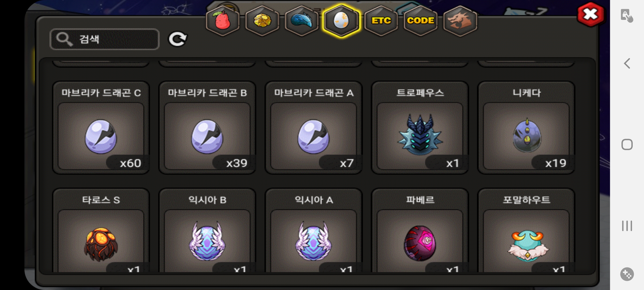This screenshot has height=290, width=644.
Task: Focus the 검색 search field
Action: click(105, 39)
